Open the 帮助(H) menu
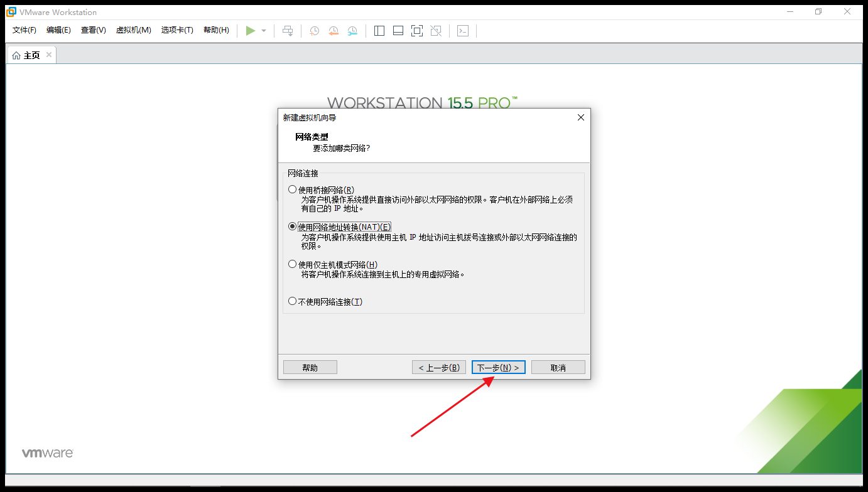Image resolution: width=868 pixels, height=492 pixels. (216, 30)
